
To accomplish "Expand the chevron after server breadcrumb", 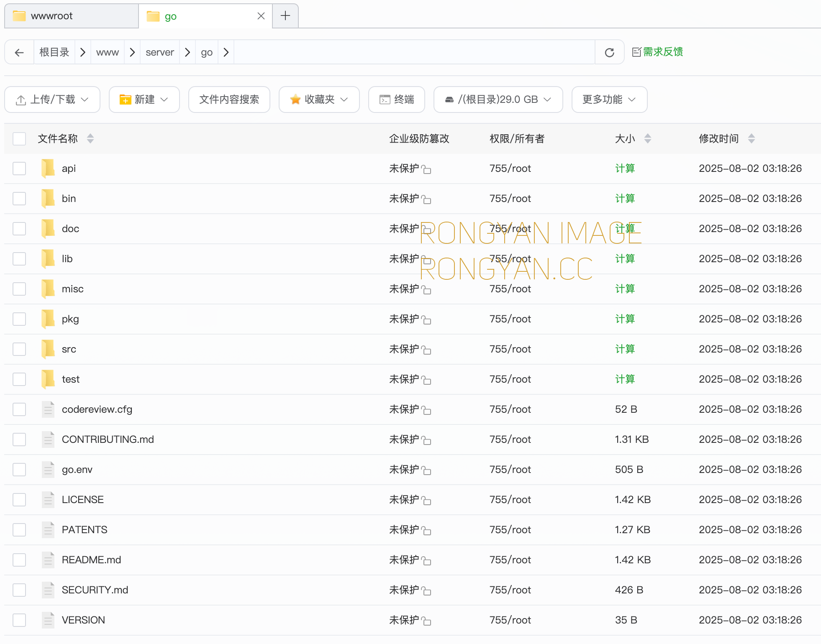I will point(187,52).
